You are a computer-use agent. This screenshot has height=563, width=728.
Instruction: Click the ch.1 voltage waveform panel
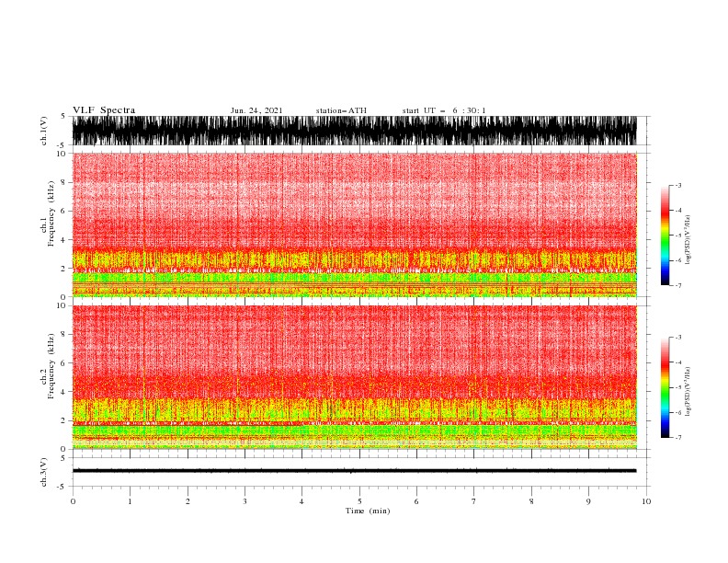tap(354, 131)
